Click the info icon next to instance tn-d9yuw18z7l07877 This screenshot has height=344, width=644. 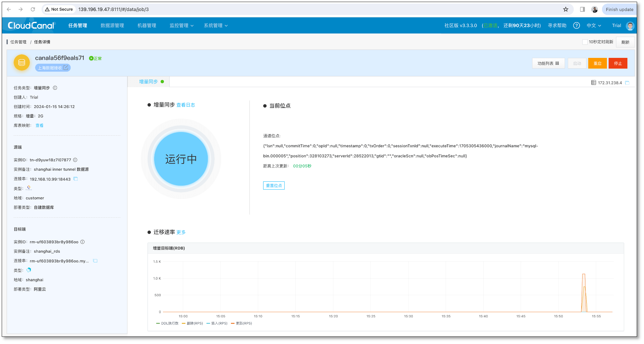pos(75,160)
